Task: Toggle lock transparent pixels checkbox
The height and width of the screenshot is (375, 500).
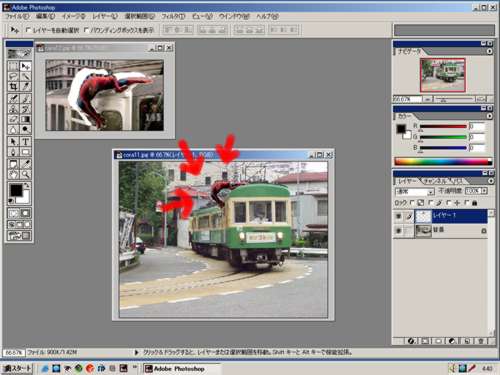Action: coord(413,203)
